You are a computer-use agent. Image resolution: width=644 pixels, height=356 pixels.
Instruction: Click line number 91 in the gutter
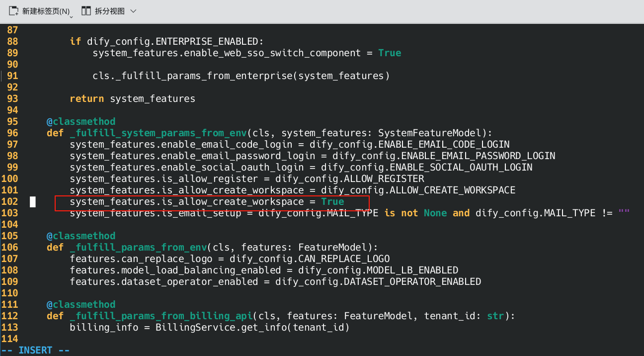tap(12, 76)
